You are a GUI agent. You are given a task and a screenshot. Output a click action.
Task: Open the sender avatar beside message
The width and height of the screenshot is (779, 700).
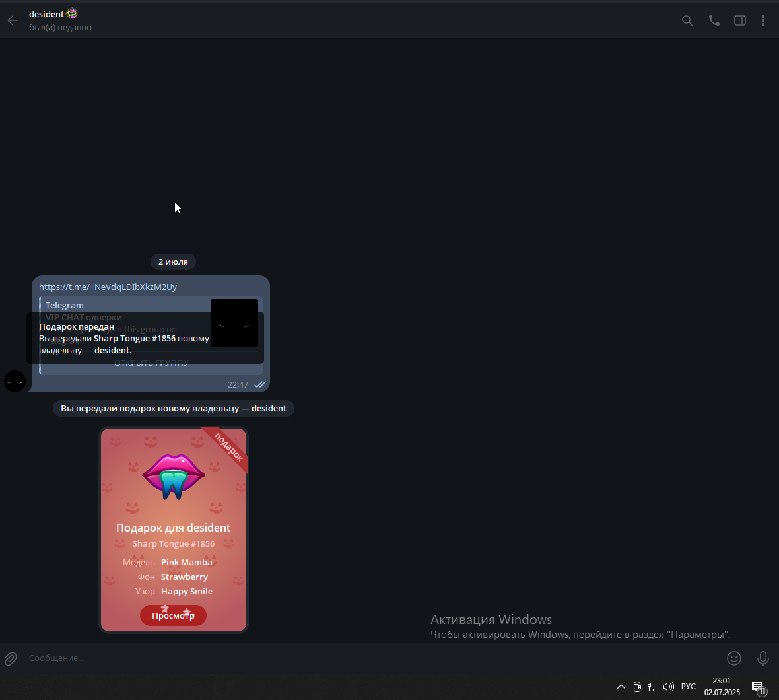coord(15,381)
